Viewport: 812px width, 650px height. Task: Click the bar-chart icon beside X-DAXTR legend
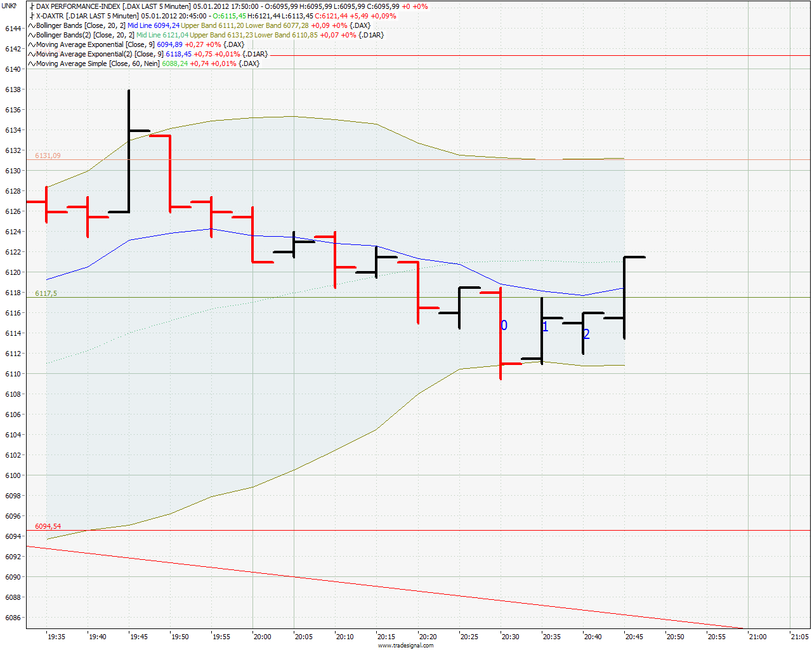(32, 16)
